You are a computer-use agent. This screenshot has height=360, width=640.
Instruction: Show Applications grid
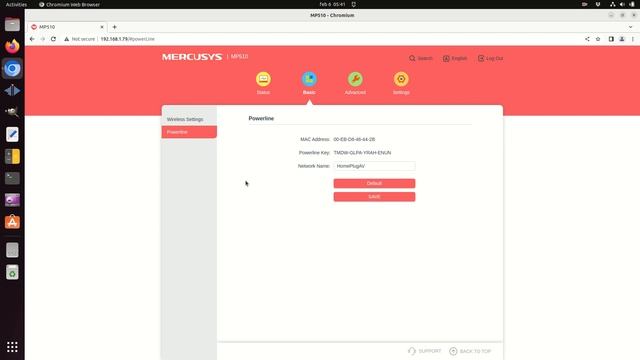coord(12,347)
